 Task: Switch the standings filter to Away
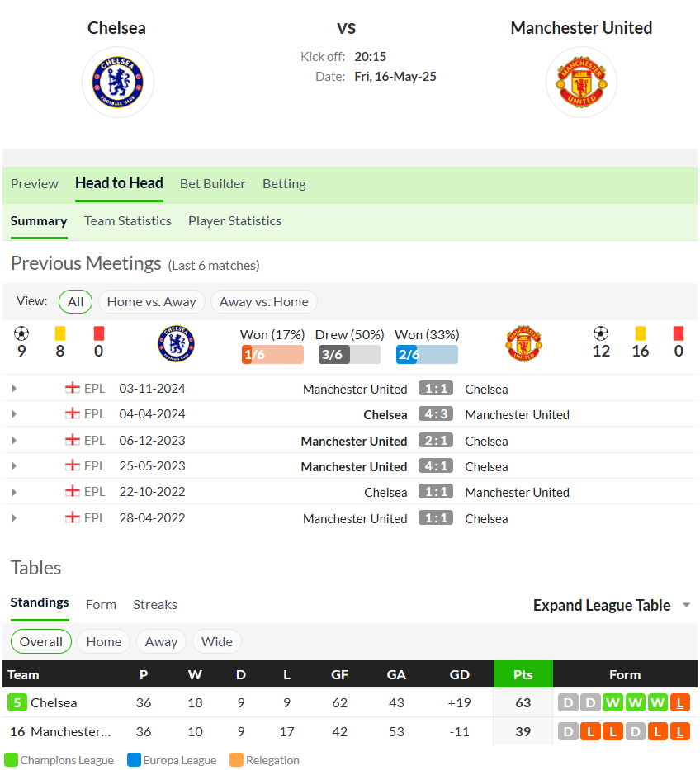pos(161,642)
